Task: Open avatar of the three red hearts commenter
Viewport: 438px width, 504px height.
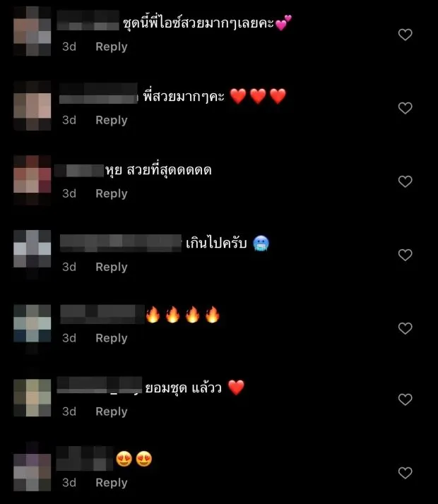Action: 32,106
